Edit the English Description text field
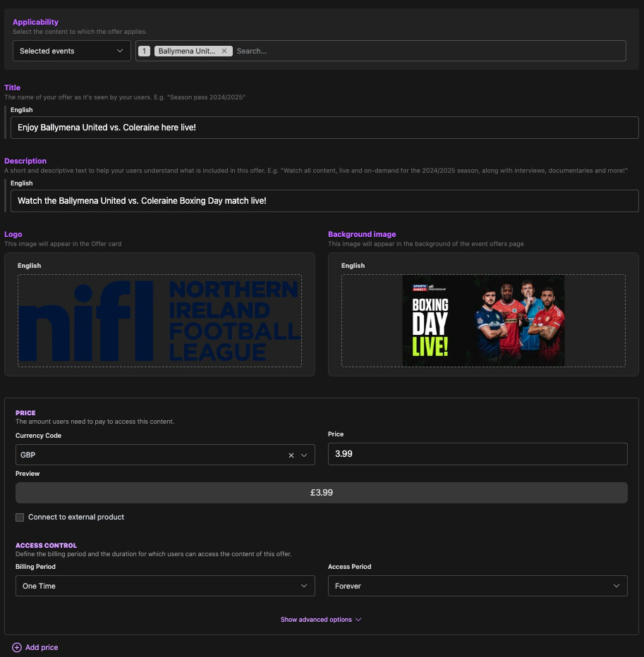644x657 pixels. click(324, 201)
